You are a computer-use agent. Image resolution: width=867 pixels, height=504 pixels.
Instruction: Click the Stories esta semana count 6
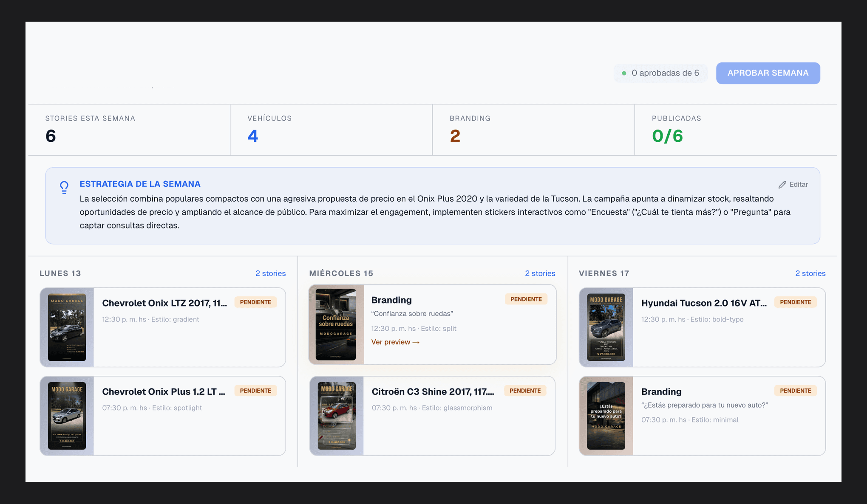pyautogui.click(x=51, y=136)
